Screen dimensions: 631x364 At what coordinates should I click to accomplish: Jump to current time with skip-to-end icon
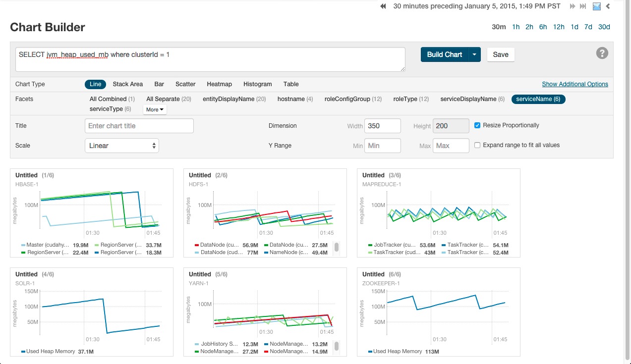coord(583,6)
